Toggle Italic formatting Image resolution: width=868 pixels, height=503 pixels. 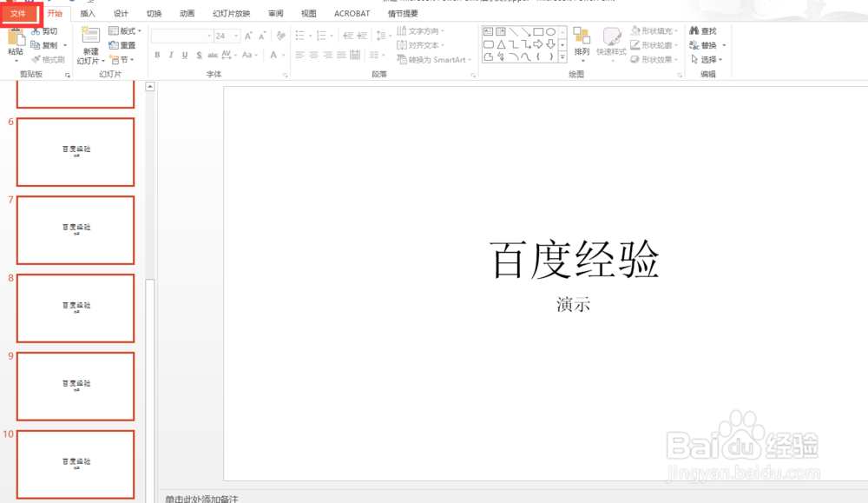click(171, 55)
